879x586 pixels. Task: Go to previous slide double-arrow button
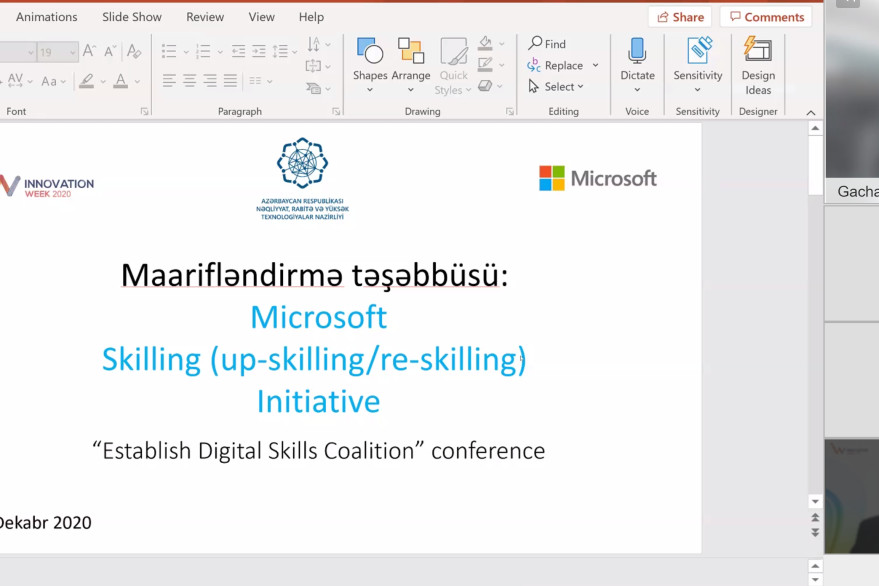pos(815,517)
